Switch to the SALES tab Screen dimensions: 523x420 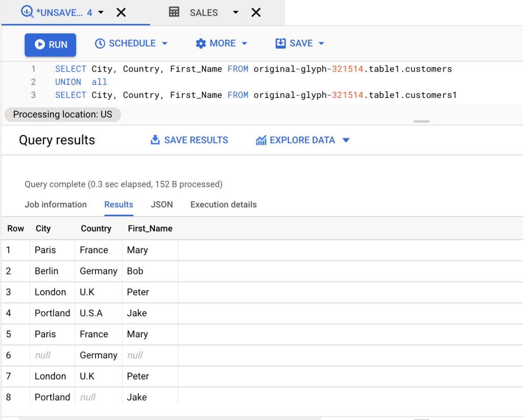[203, 13]
